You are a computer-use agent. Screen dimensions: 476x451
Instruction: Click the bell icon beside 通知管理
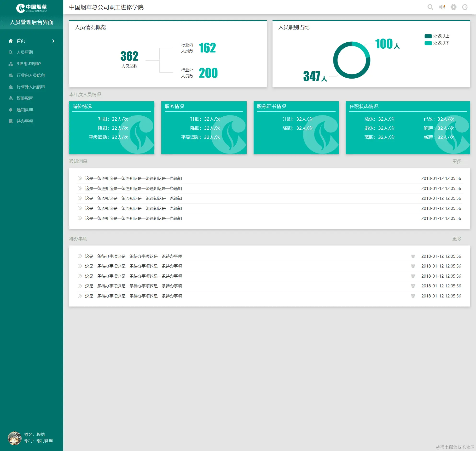coord(11,110)
